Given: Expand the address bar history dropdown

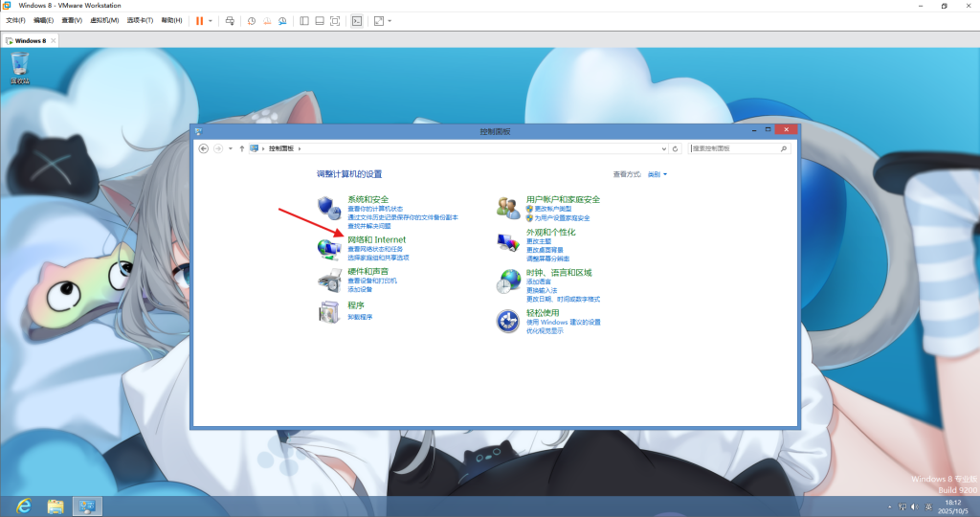Looking at the screenshot, I should pos(665,148).
